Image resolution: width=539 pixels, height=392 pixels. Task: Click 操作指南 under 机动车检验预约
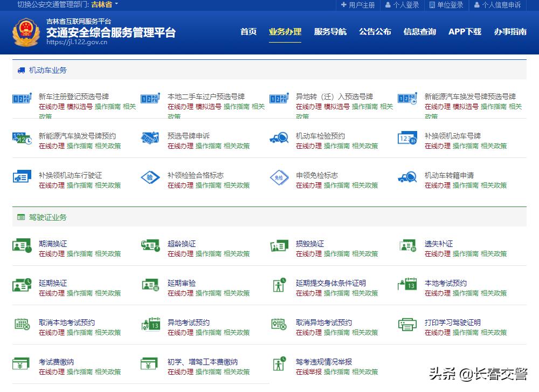(337, 146)
